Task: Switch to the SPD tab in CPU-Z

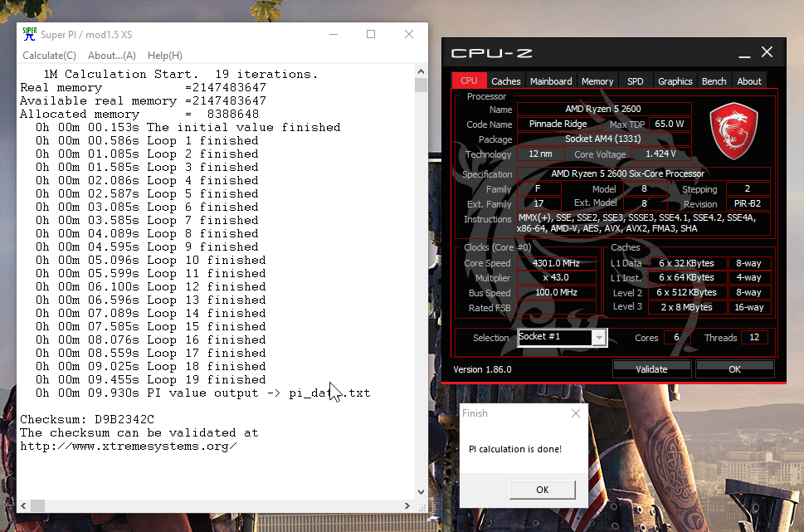Action: [635, 81]
